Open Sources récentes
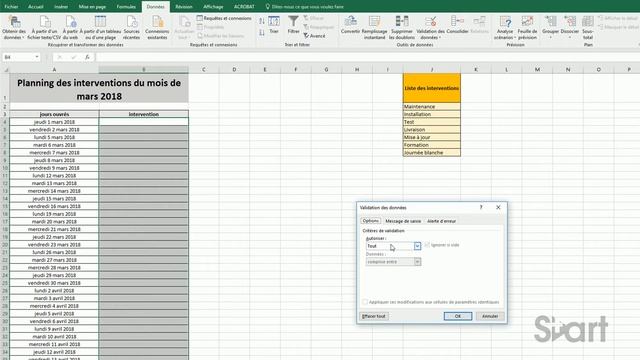 [131, 27]
